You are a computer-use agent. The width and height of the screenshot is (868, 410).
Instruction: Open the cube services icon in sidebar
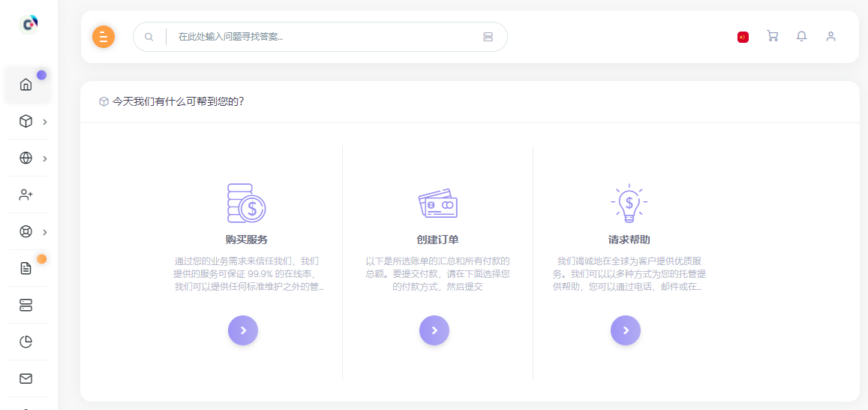[26, 121]
